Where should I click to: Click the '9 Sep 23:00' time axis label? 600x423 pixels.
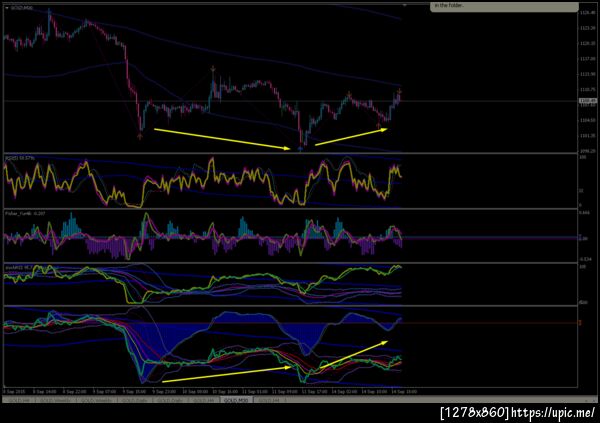click(x=164, y=392)
